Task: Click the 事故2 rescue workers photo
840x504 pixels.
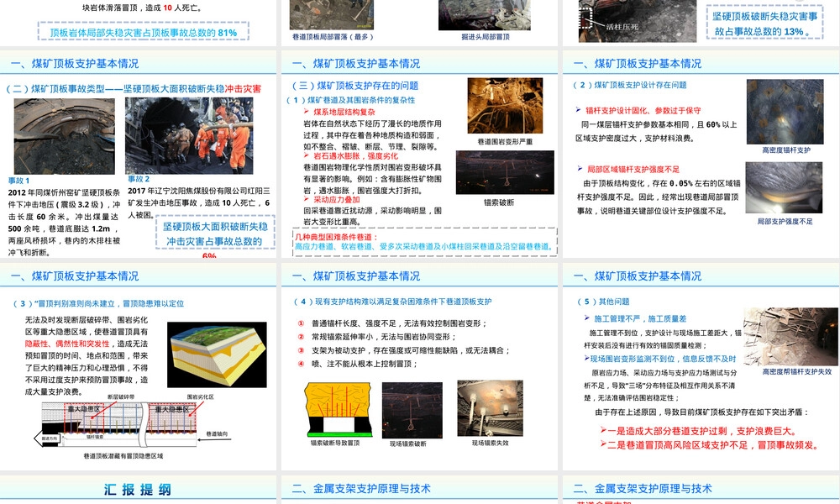Action: pos(189,135)
